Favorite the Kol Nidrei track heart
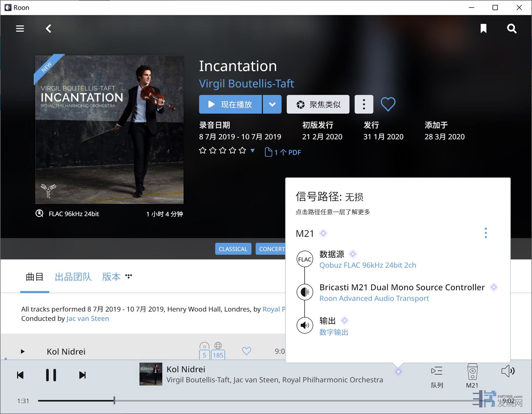This screenshot has width=532, height=414. pos(246,351)
